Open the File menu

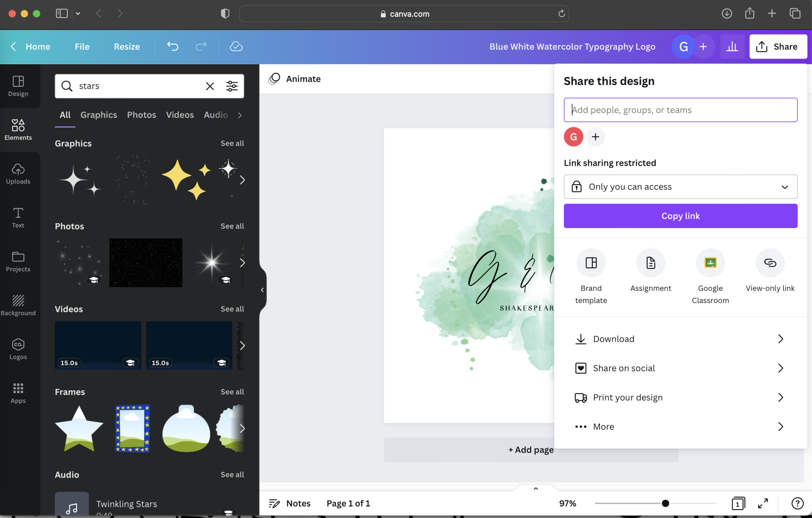pos(82,46)
